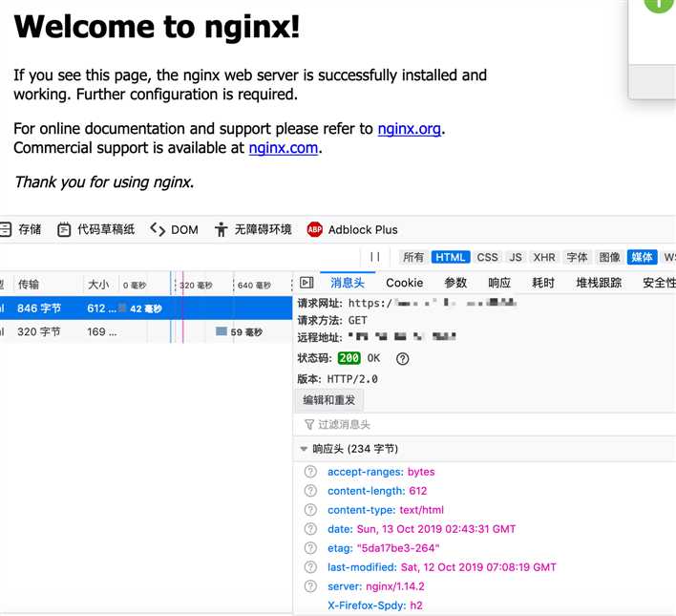Toggle the network details sidebar pane icon
This screenshot has height=616, width=676.
306,283
